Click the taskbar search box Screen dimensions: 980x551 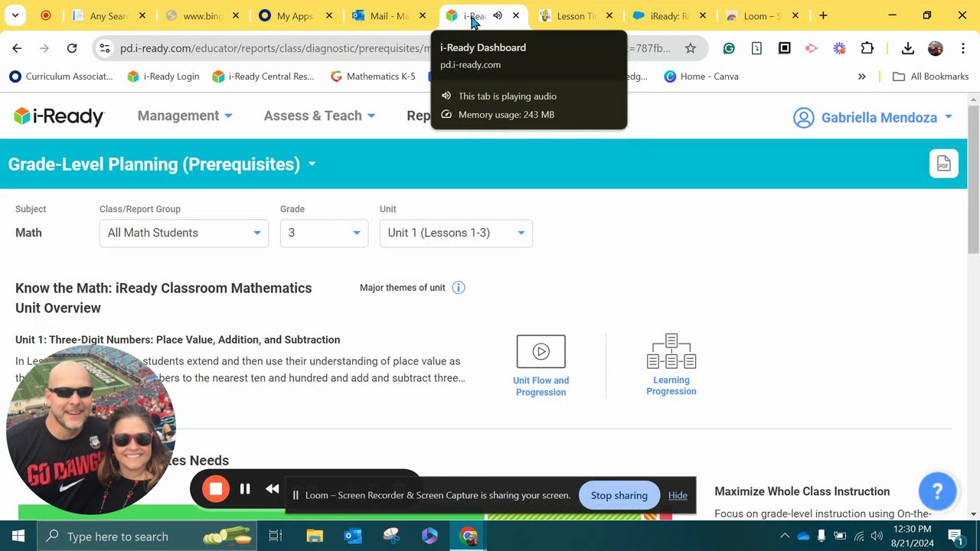point(147,536)
